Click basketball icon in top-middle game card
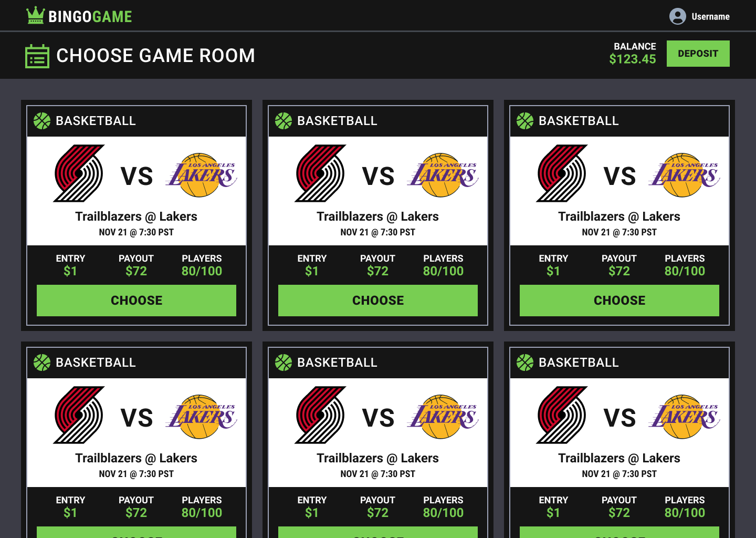The height and width of the screenshot is (538, 756). [283, 121]
